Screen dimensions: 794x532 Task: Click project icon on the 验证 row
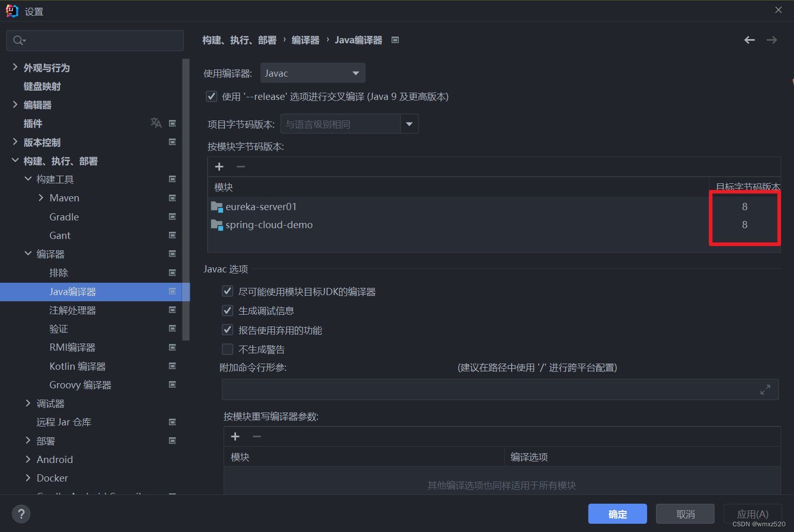click(x=173, y=328)
